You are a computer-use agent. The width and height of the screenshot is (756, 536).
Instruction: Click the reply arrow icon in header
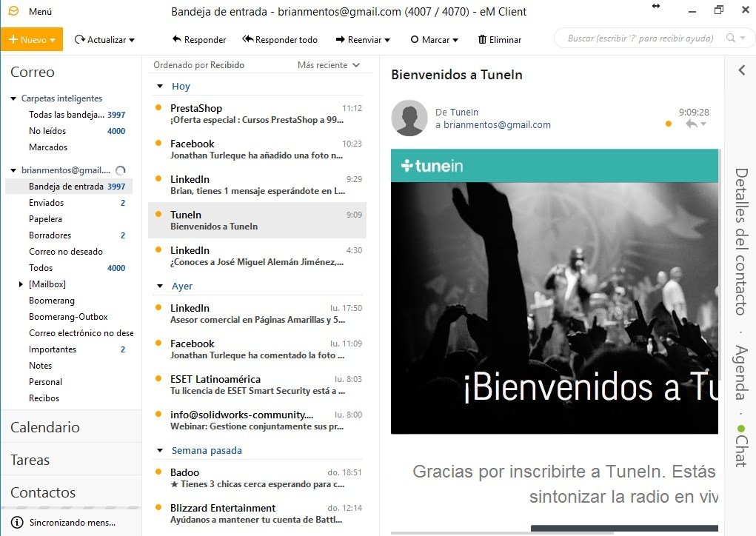point(691,124)
